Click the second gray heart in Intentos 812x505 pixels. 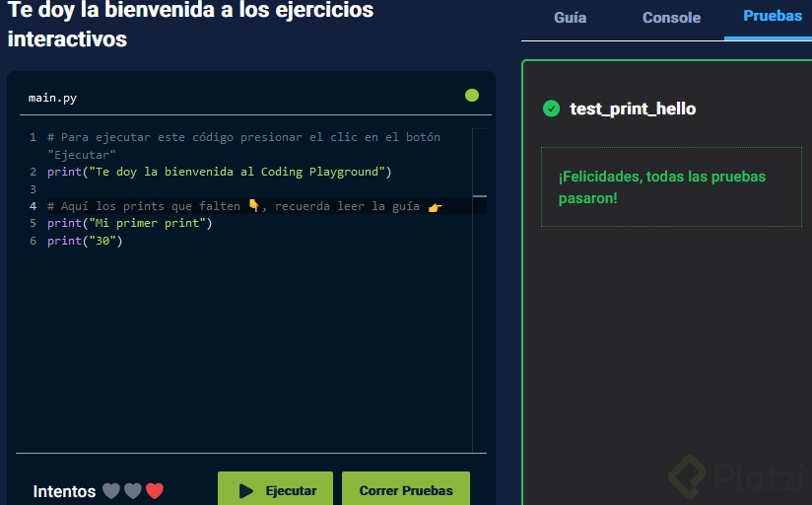pos(133,490)
